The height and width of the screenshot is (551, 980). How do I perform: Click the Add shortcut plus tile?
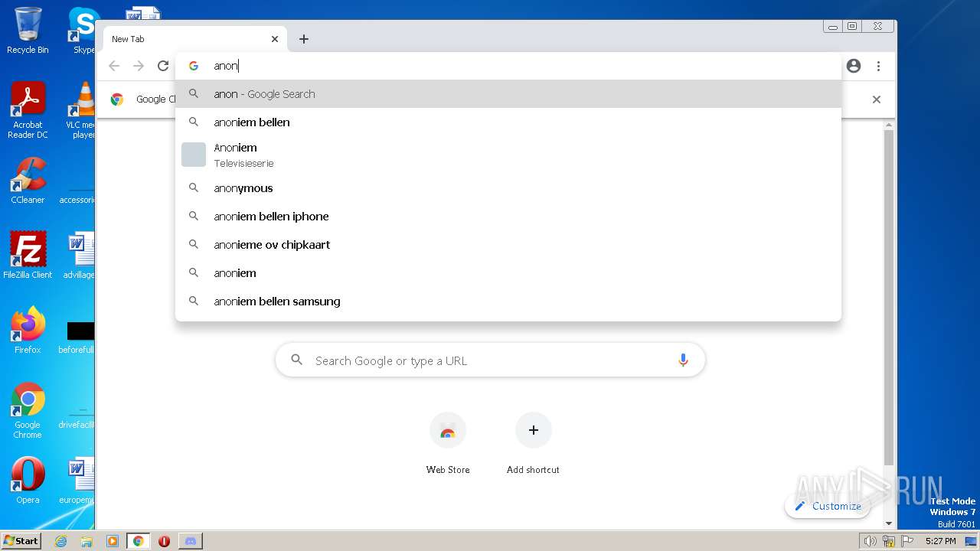tap(533, 443)
